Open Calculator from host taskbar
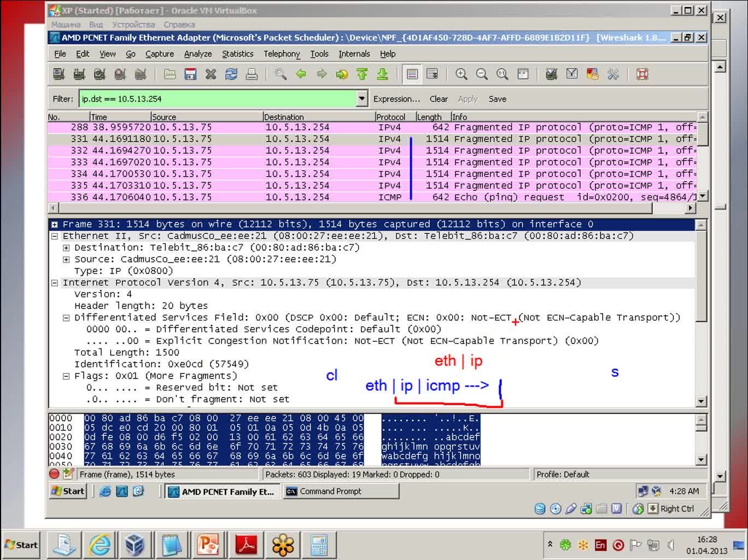The image size is (748, 560). [x=319, y=545]
